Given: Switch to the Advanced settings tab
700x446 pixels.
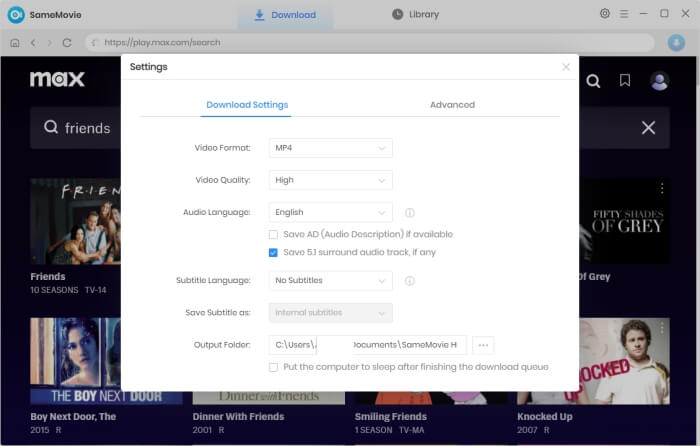Looking at the screenshot, I should [452, 105].
